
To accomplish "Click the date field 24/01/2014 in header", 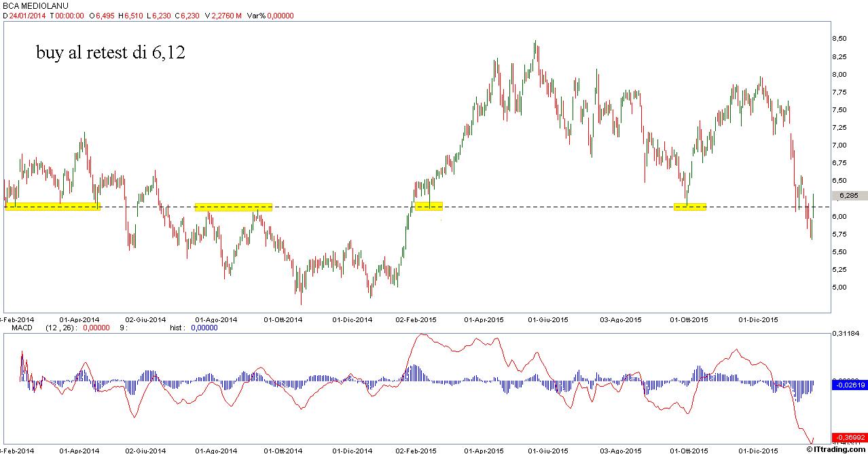I will [27, 14].
